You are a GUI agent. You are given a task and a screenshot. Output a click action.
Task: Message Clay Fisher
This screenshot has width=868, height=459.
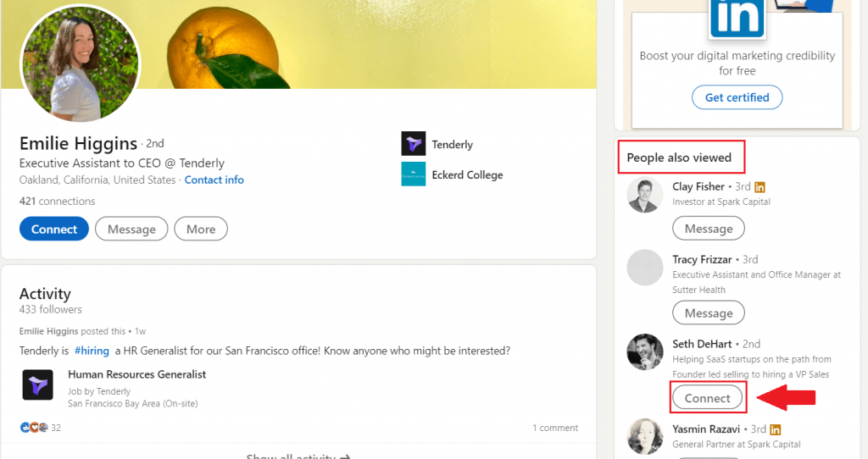709,229
